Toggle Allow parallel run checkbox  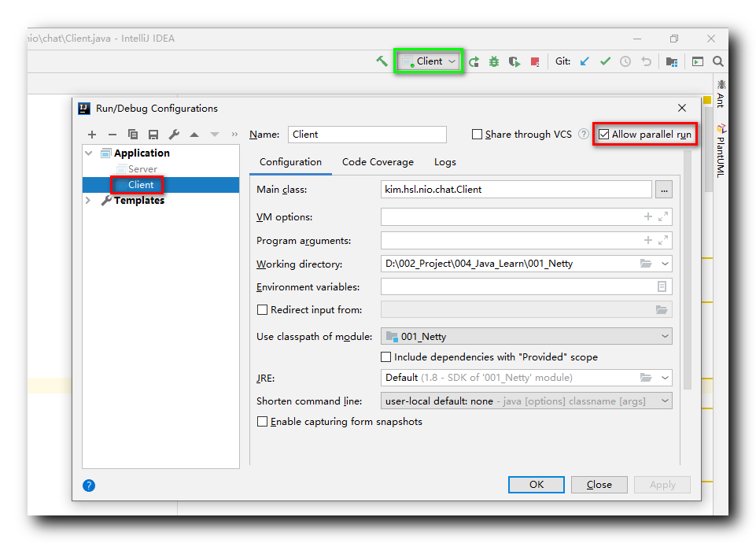(x=603, y=135)
